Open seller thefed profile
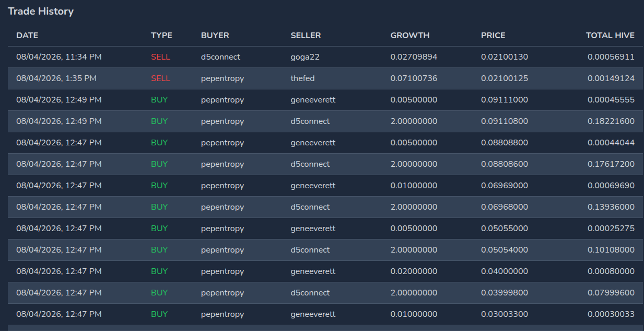The width and height of the screenshot is (644, 331). click(302, 78)
